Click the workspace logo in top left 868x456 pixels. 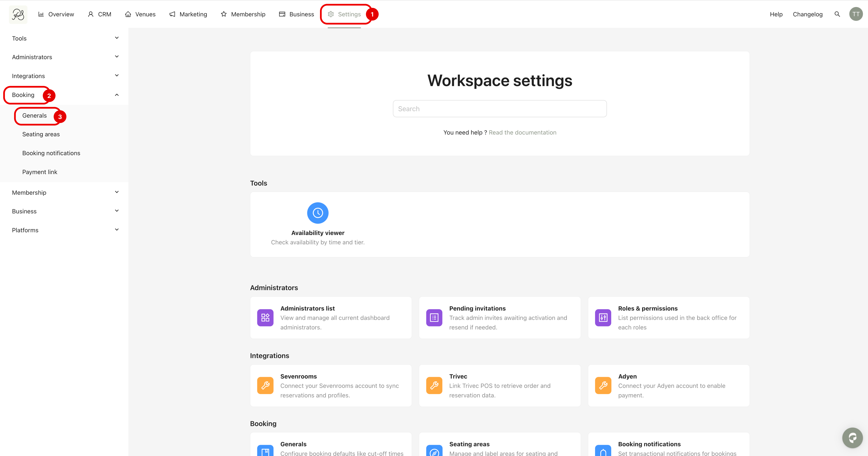(x=18, y=14)
